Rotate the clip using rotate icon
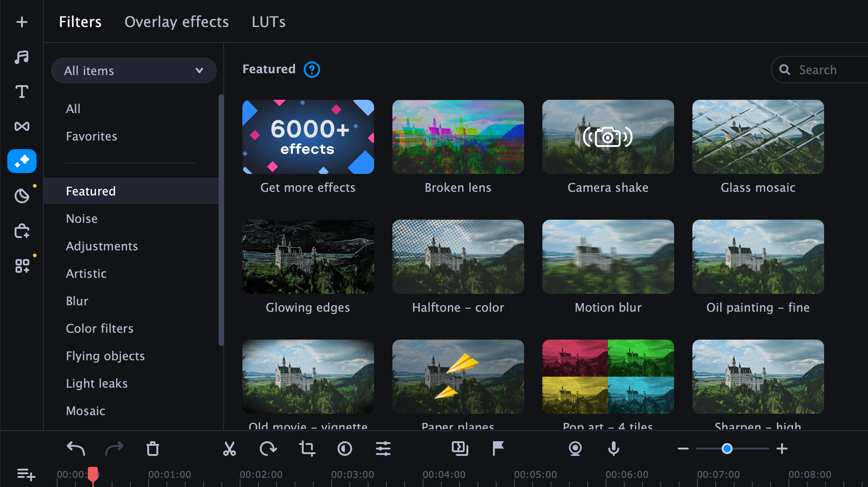 point(268,449)
